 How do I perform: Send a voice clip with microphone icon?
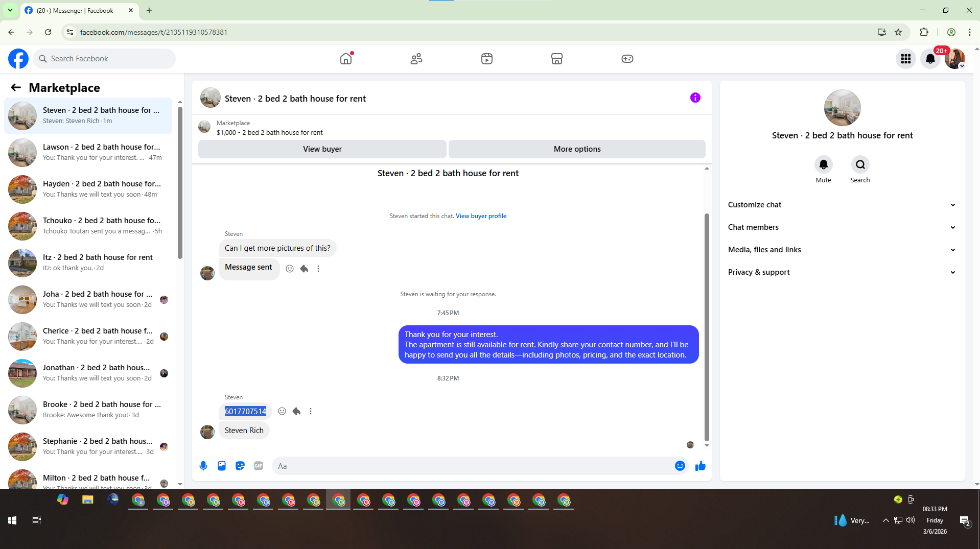coord(203,466)
